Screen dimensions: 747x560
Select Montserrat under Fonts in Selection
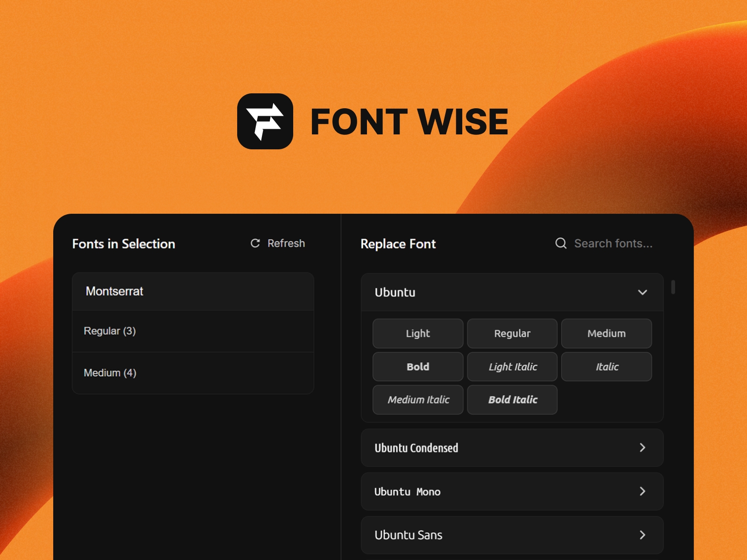[192, 291]
